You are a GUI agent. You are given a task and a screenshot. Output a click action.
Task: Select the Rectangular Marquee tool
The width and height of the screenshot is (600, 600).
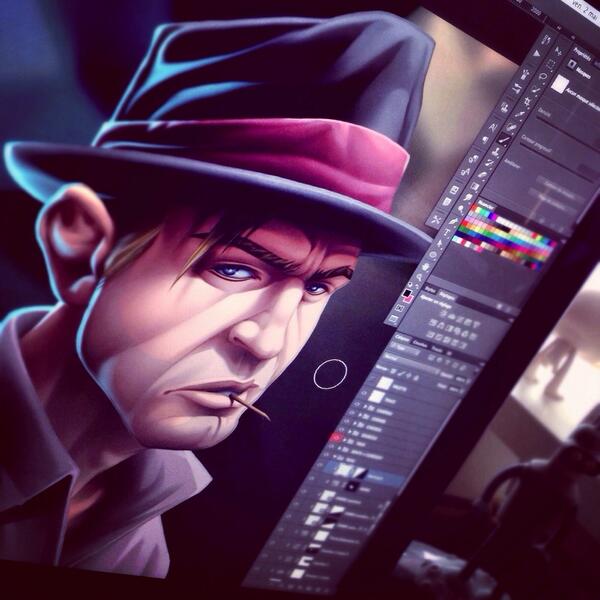click(x=550, y=64)
